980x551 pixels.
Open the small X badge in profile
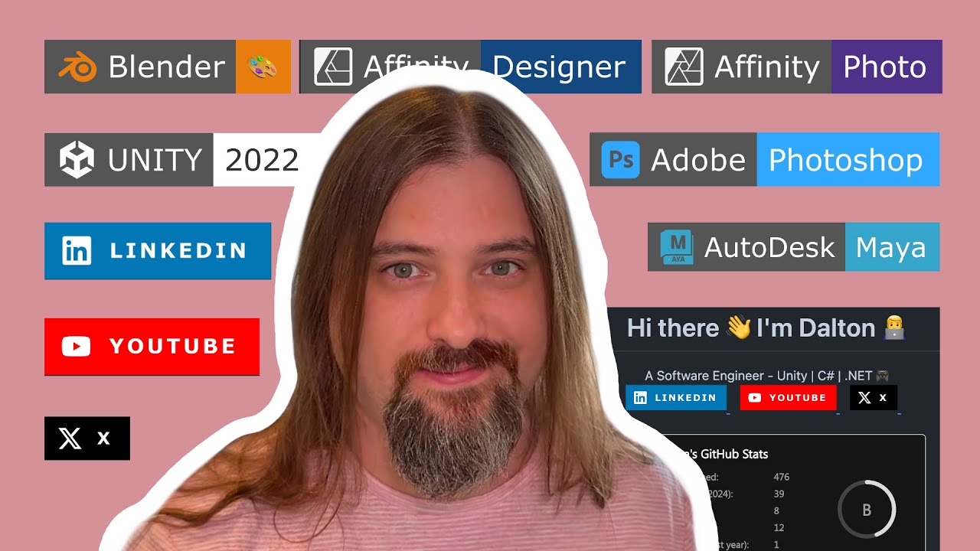coord(874,398)
